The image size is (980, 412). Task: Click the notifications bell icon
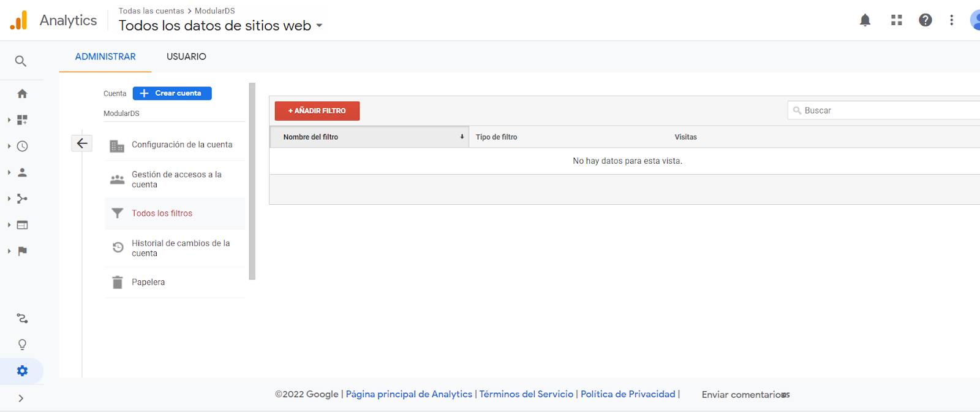point(865,20)
